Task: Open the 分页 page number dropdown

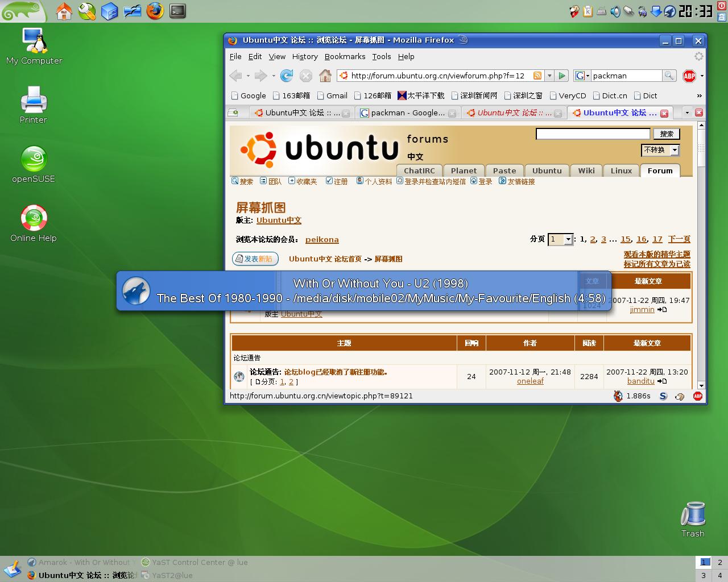Action: coord(560,239)
